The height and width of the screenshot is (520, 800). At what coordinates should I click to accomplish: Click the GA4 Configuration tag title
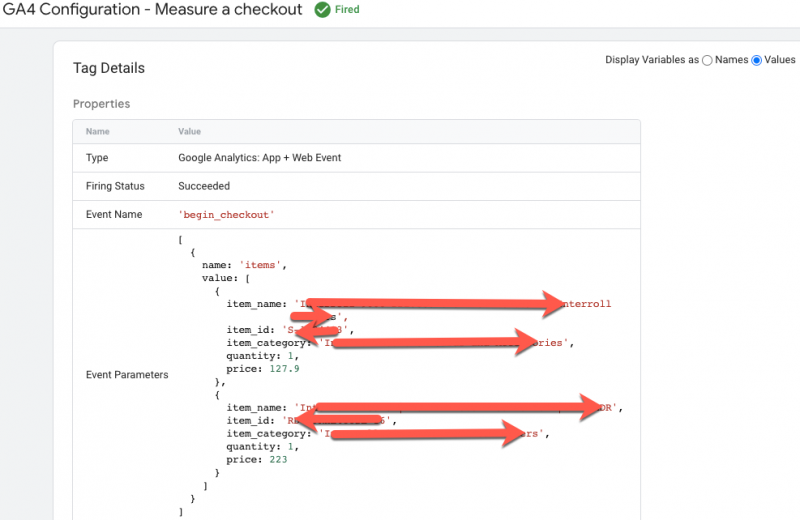(x=152, y=10)
